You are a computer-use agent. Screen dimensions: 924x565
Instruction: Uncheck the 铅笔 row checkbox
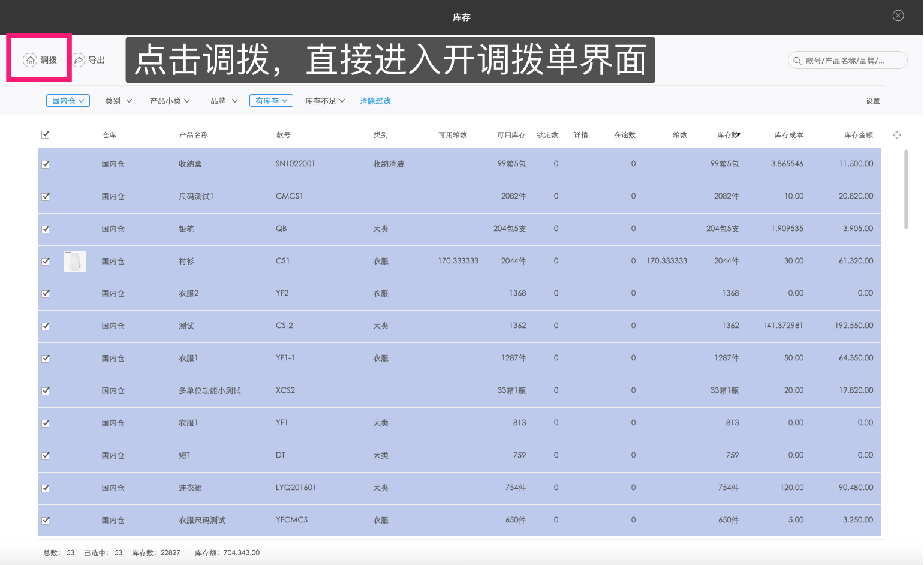coord(46,229)
